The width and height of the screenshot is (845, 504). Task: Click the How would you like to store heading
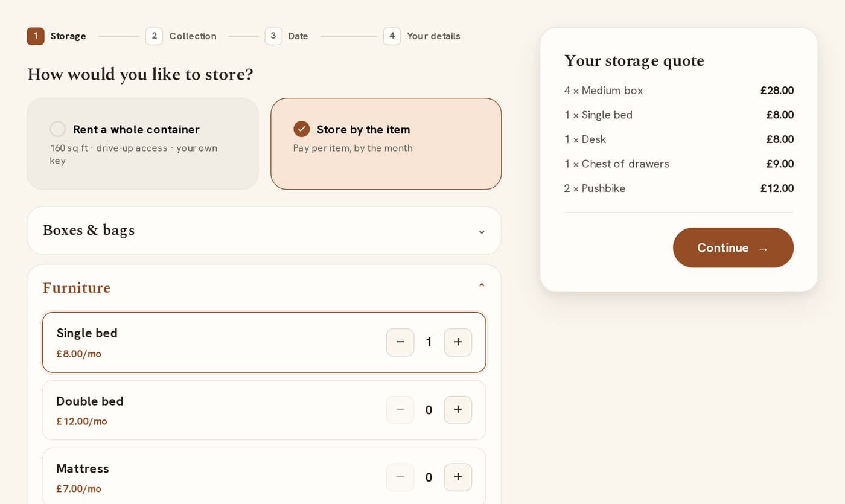pyautogui.click(x=140, y=75)
